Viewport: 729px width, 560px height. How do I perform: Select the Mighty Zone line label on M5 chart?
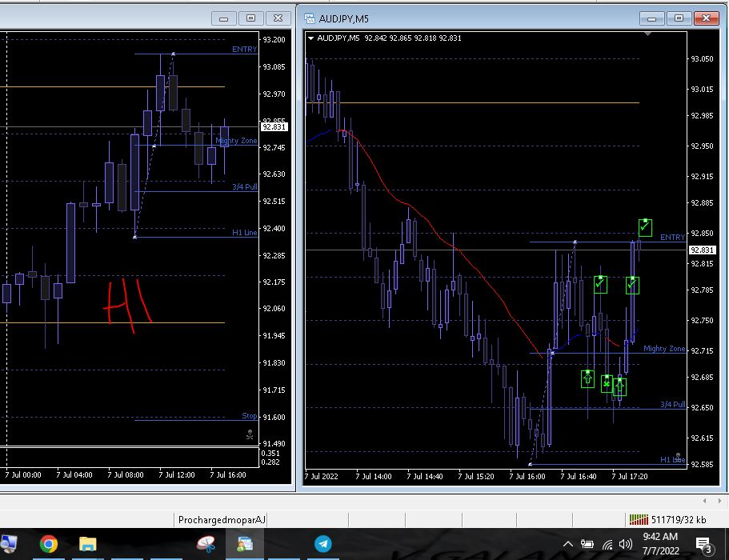[x=663, y=349]
